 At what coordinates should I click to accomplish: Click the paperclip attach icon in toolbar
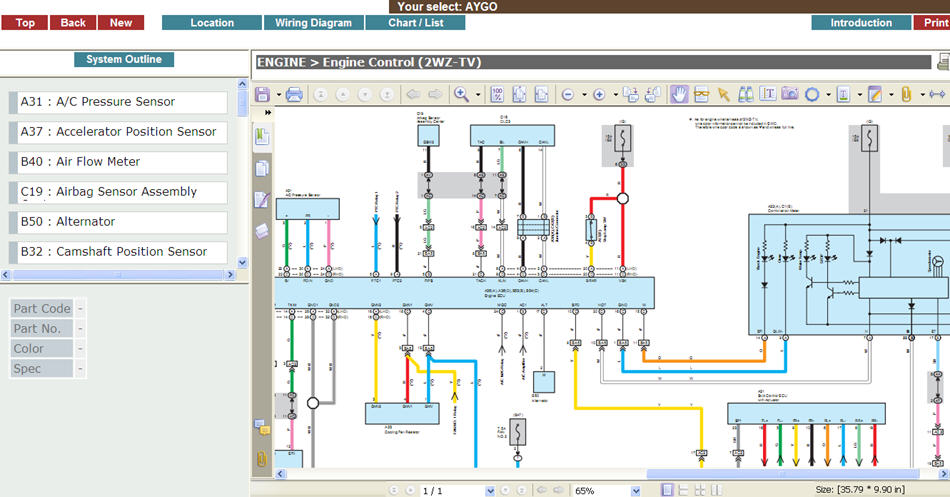coord(906,95)
